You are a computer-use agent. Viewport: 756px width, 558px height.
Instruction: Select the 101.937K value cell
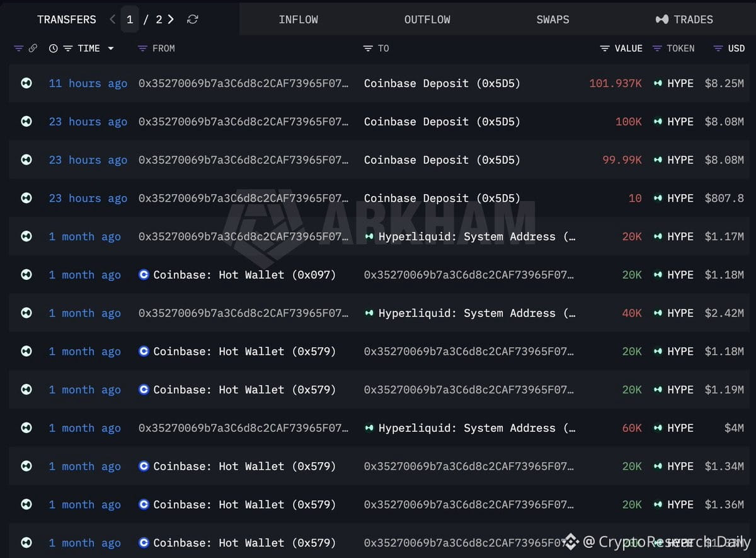pos(616,83)
